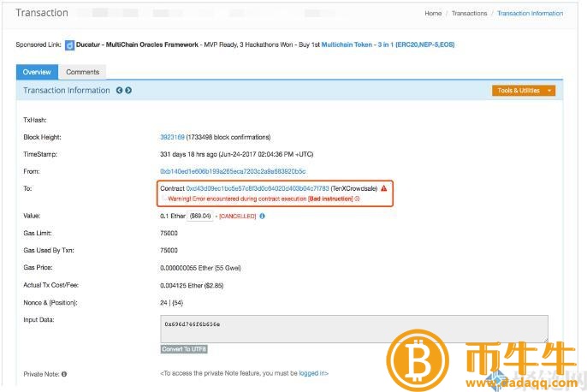Click the red warning triangle icon
Screen dimensions: 587x392
(x=383, y=188)
